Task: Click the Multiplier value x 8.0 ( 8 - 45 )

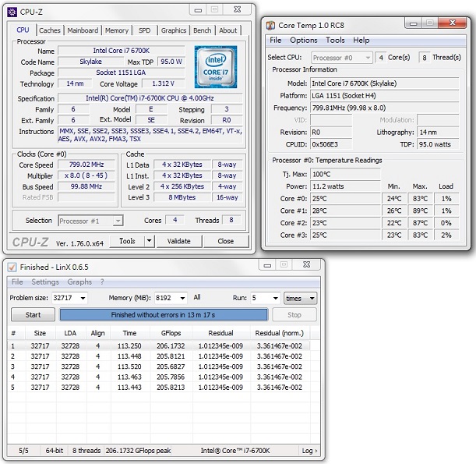Action: tap(86, 175)
